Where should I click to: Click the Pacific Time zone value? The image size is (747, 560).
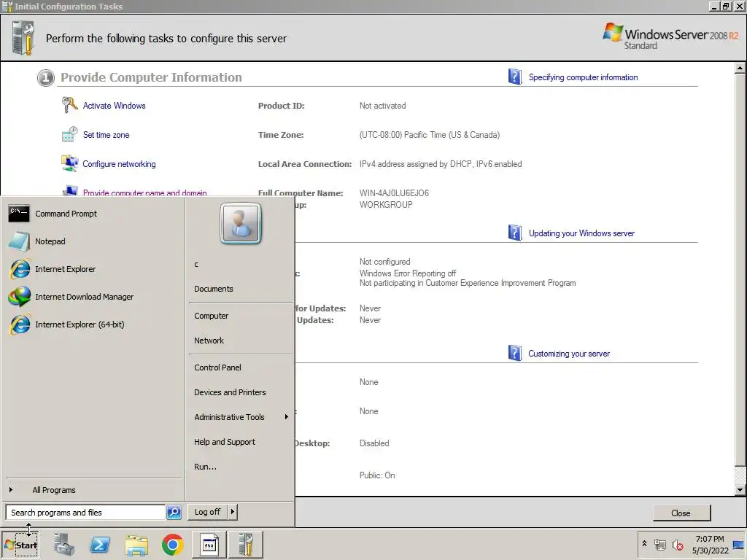coord(429,135)
